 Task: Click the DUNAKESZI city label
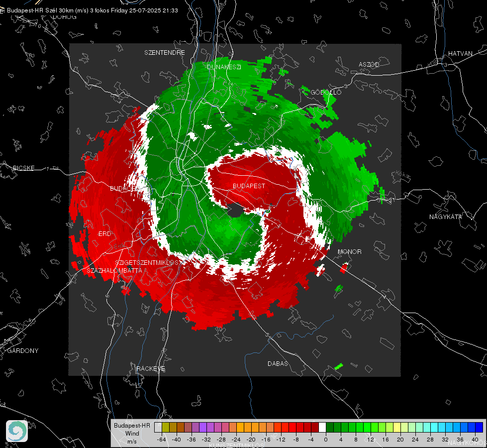[x=224, y=67]
